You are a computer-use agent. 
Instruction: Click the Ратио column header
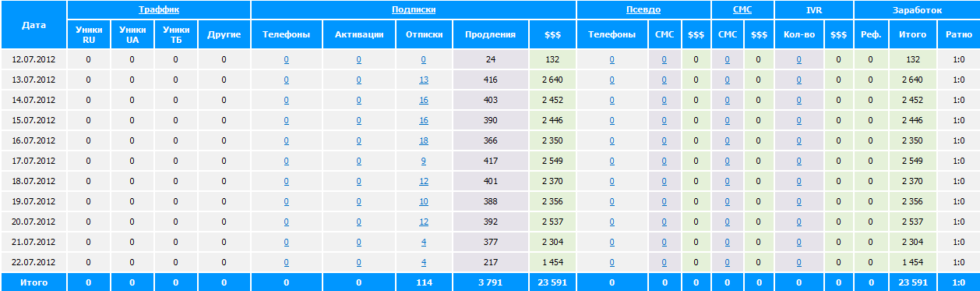pyautogui.click(x=958, y=34)
